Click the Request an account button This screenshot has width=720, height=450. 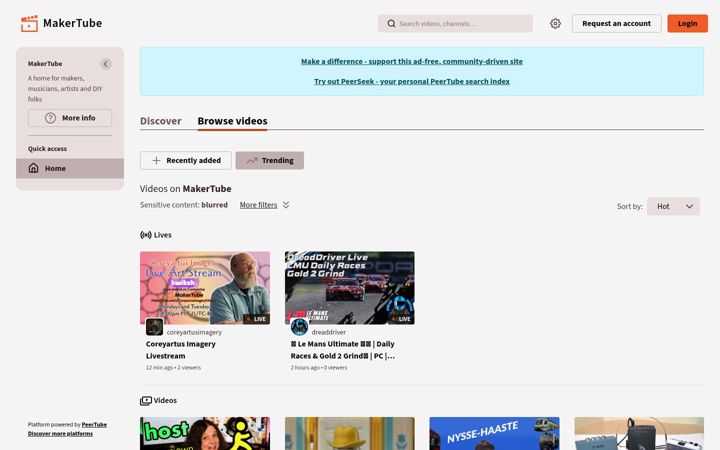[616, 23]
